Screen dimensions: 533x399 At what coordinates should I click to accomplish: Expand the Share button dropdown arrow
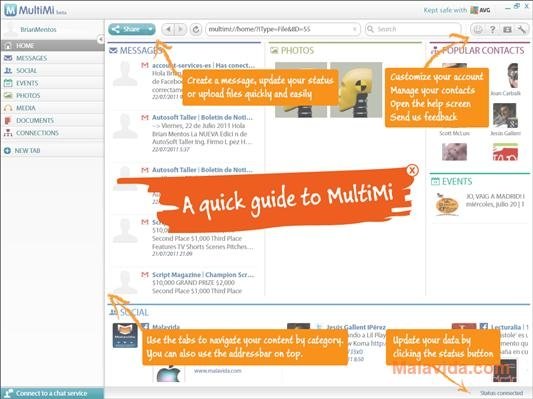[x=150, y=29]
